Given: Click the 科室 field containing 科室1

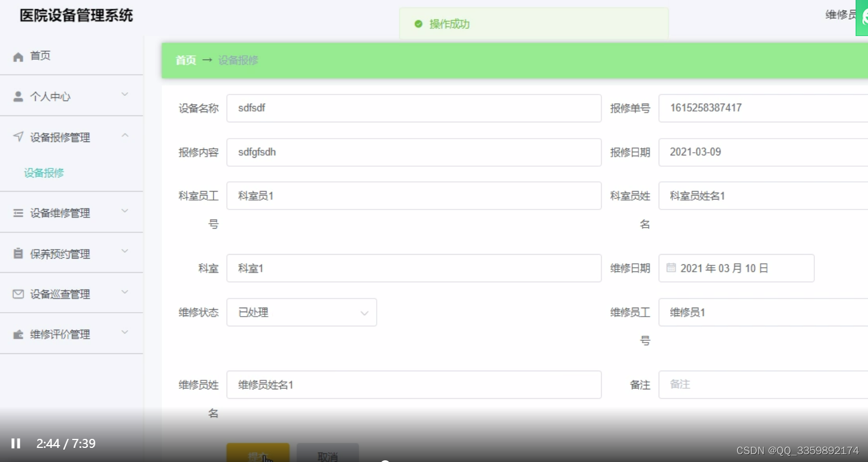Looking at the screenshot, I should pyautogui.click(x=414, y=268).
